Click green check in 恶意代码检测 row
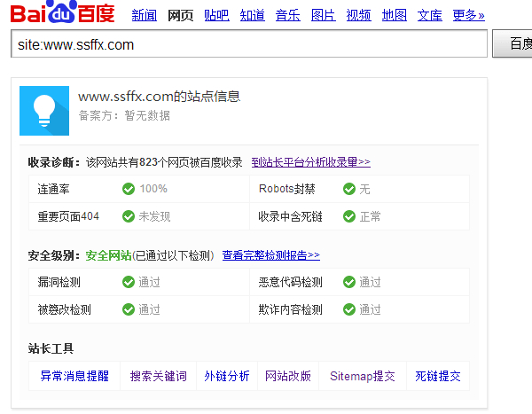Image resolution: width=532 pixels, height=414 pixels. tap(349, 282)
